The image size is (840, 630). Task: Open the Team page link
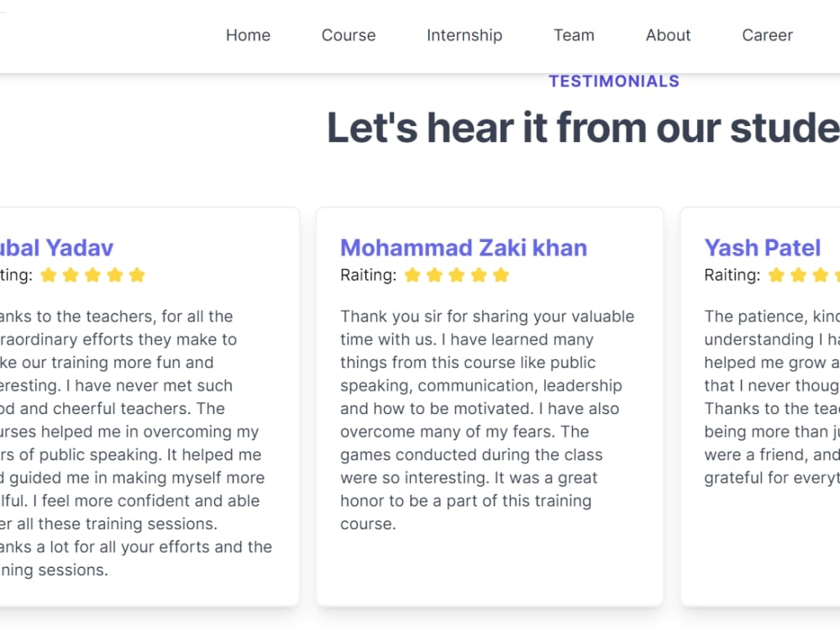[574, 35]
